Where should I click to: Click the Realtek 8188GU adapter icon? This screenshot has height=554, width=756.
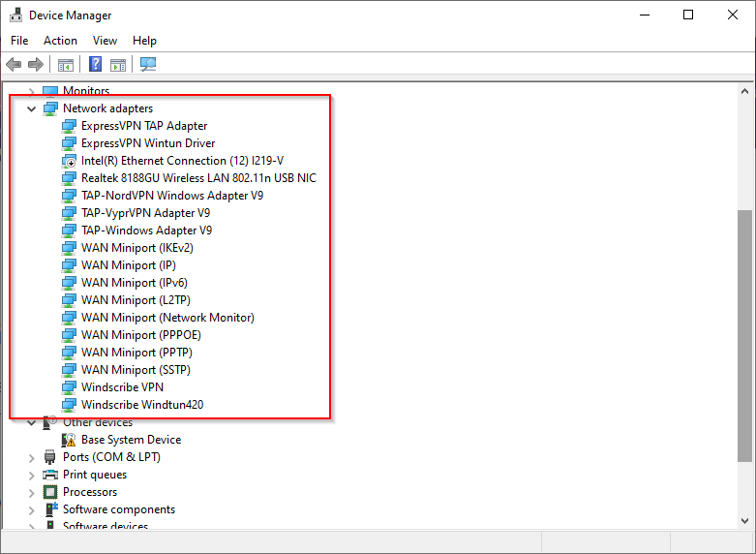(x=69, y=178)
